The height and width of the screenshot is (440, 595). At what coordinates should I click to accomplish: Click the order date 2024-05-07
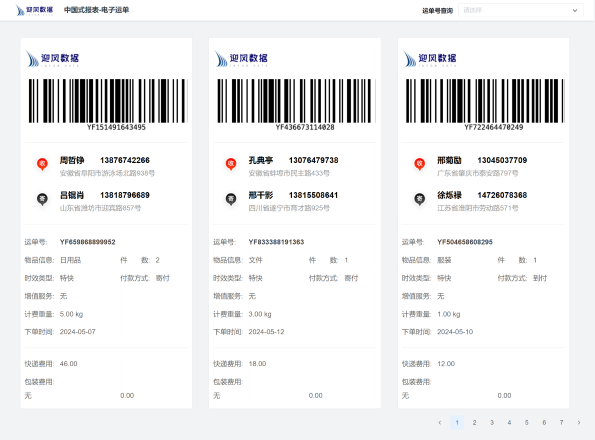(78, 332)
